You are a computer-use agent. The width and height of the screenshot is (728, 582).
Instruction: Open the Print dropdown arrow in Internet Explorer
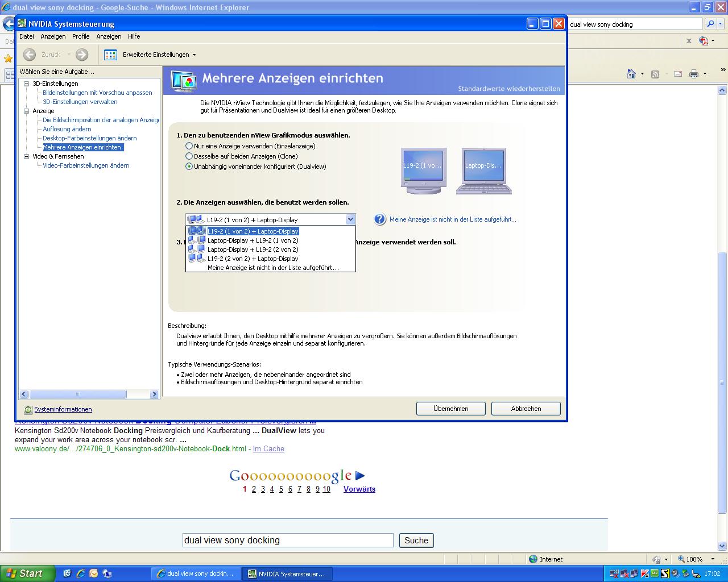pyautogui.click(x=705, y=74)
